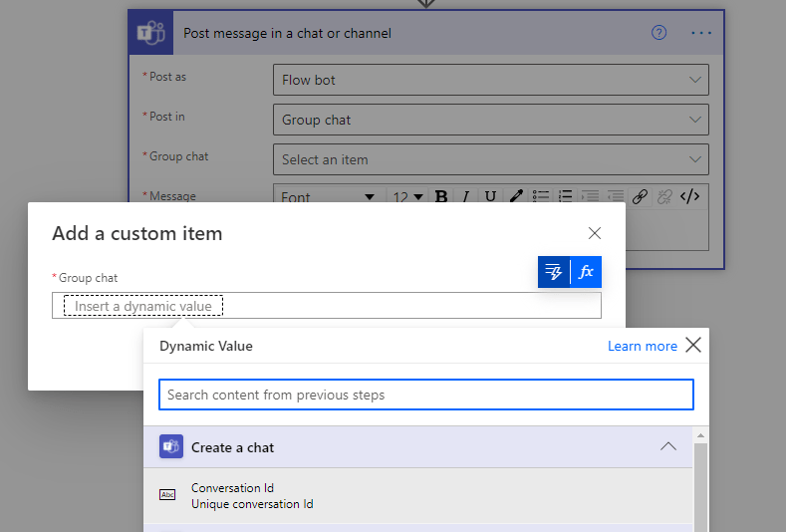Click the dynamic content lightning button
This screenshot has width=786, height=532.
(x=554, y=271)
